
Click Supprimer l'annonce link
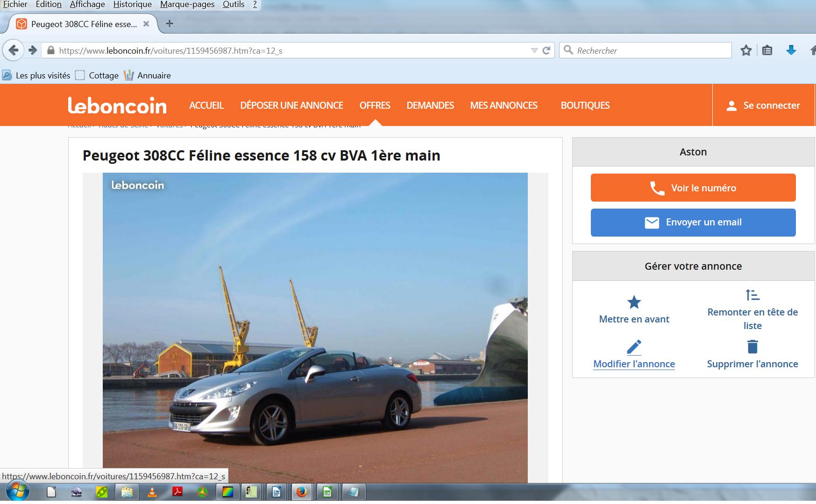(x=752, y=364)
